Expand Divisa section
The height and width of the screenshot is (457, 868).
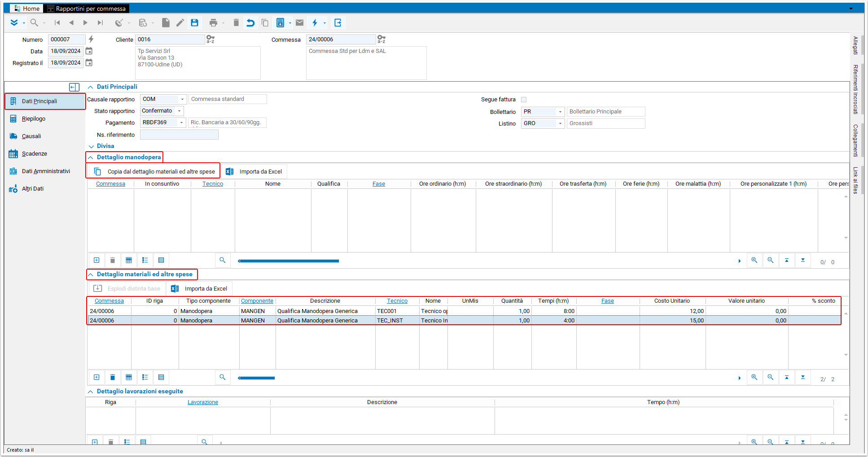click(x=91, y=146)
